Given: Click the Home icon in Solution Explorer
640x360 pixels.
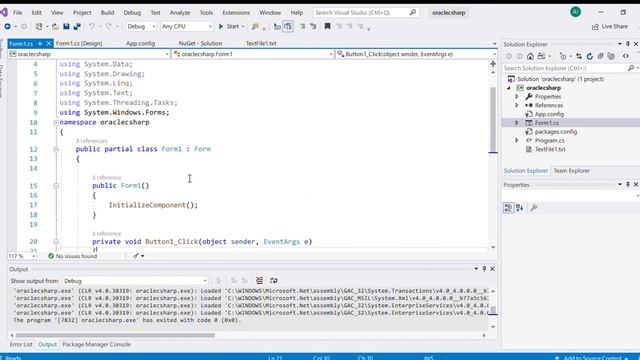Looking at the screenshot, I should [530, 56].
